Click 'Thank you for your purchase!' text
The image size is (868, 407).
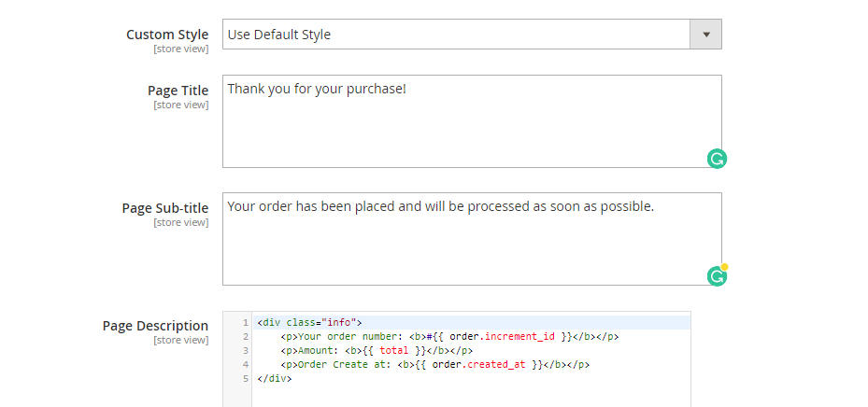point(317,89)
